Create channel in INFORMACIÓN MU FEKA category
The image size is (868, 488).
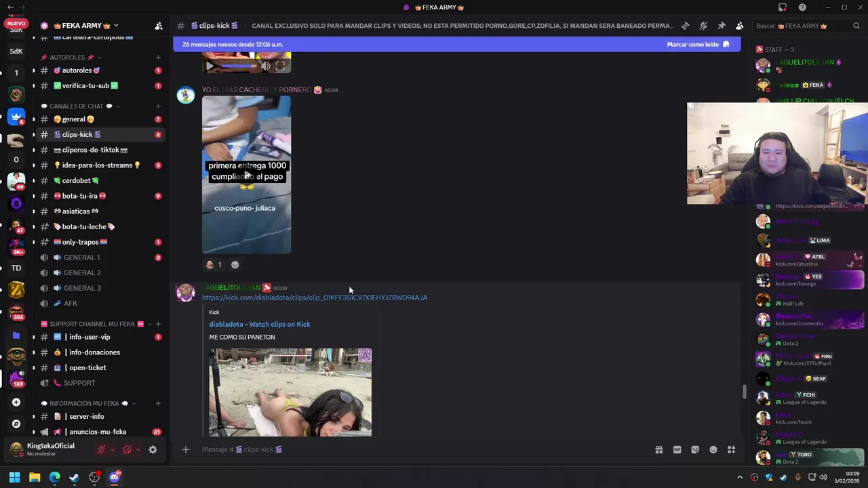coord(158,403)
